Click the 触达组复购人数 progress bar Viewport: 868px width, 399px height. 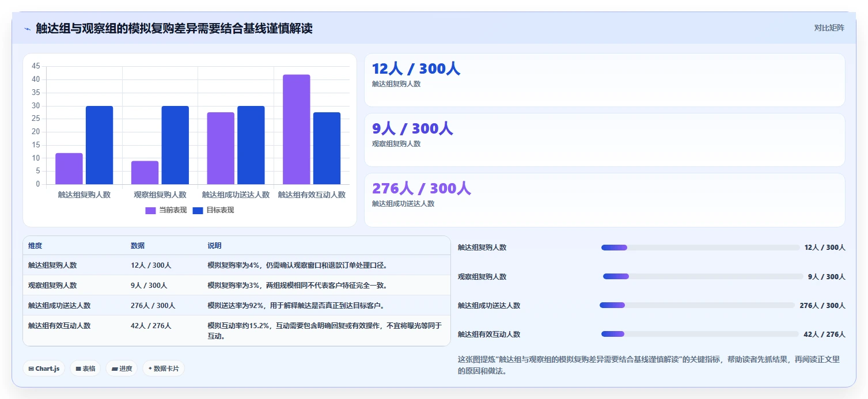click(700, 248)
